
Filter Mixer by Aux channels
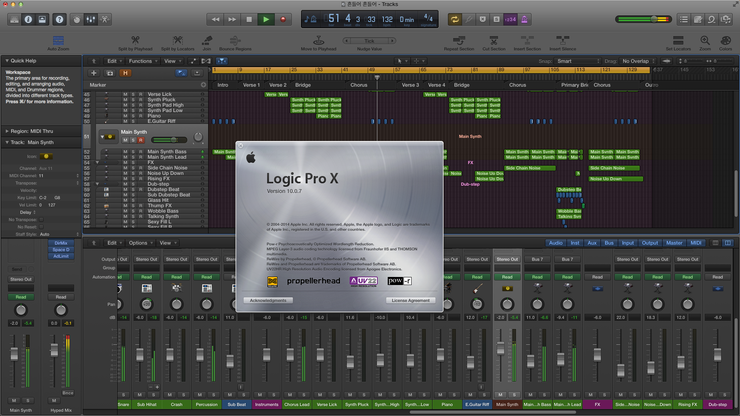pyautogui.click(x=592, y=243)
